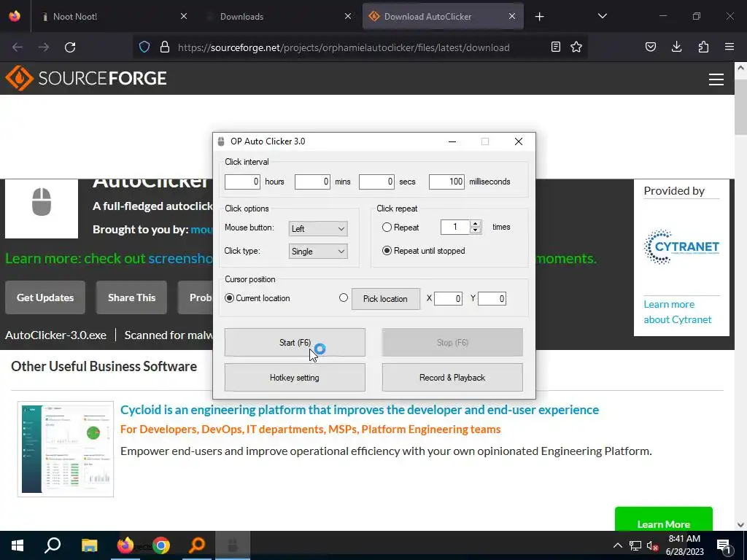Click the hours interval field
The height and width of the screenshot is (560, 747).
click(x=242, y=182)
